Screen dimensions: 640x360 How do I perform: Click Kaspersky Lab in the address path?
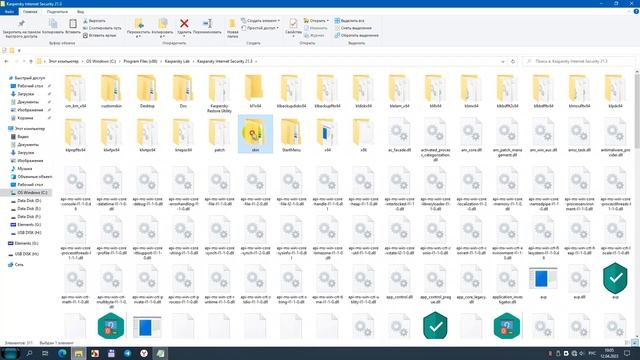[177, 61]
